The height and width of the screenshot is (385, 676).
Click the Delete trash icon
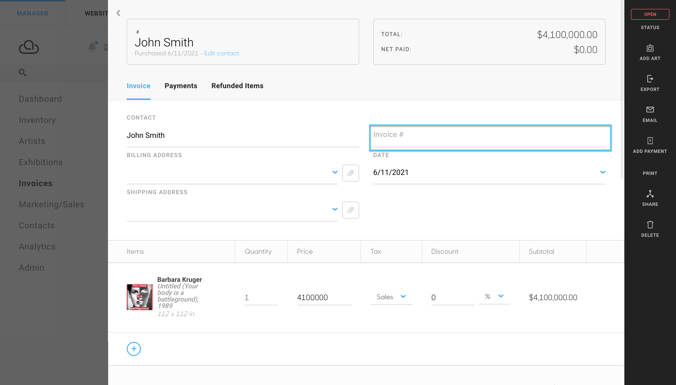pyautogui.click(x=650, y=225)
